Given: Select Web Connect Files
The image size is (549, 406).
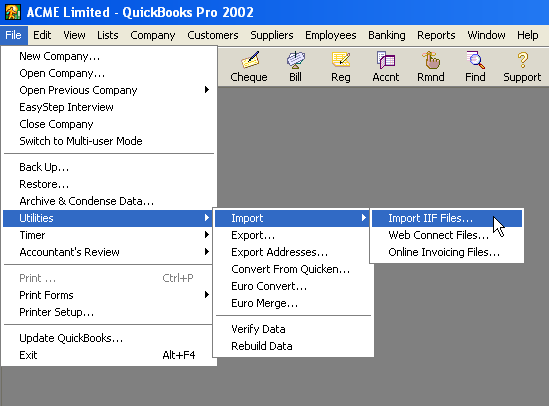Looking at the screenshot, I should coord(447,235).
